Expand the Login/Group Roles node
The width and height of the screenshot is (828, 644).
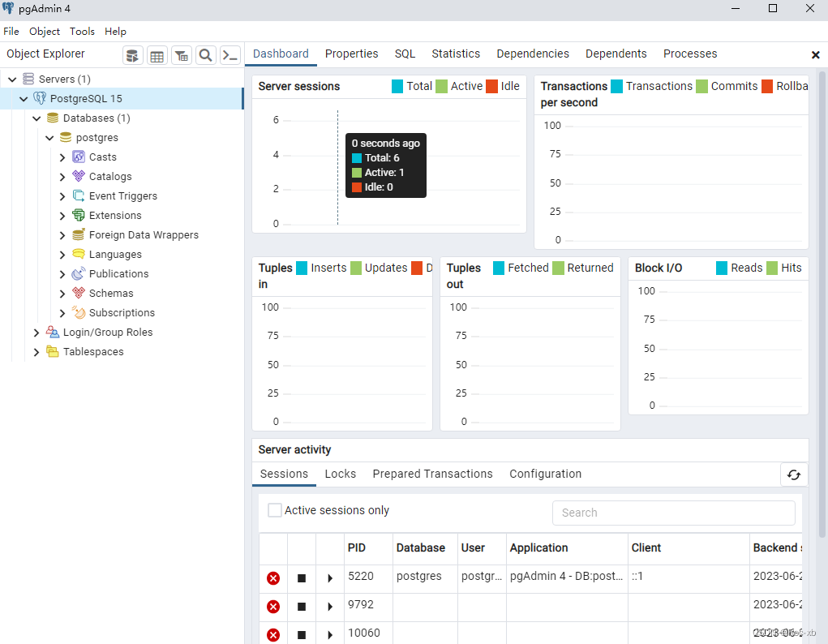click(x=36, y=333)
